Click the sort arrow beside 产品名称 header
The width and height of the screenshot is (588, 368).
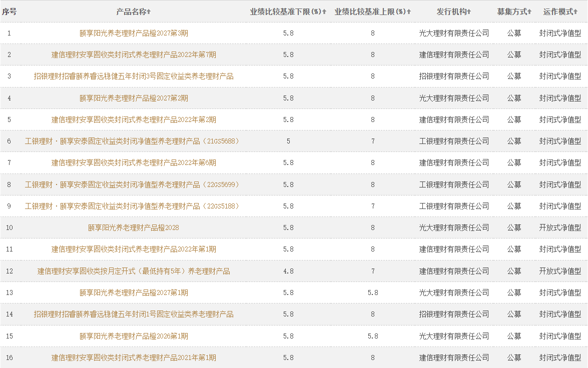(x=149, y=11)
